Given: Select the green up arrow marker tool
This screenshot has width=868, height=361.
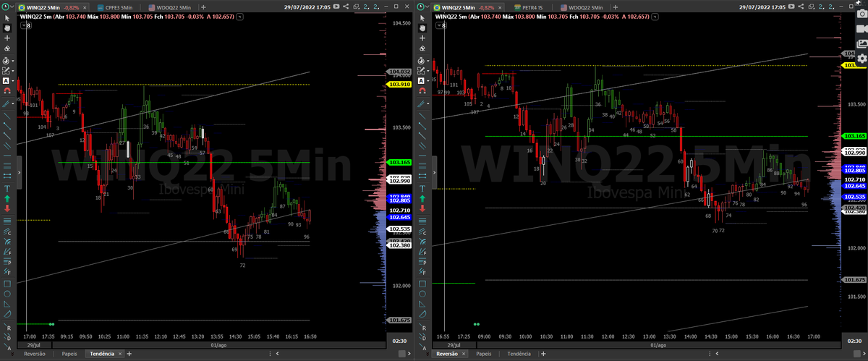Looking at the screenshot, I should [7, 198].
